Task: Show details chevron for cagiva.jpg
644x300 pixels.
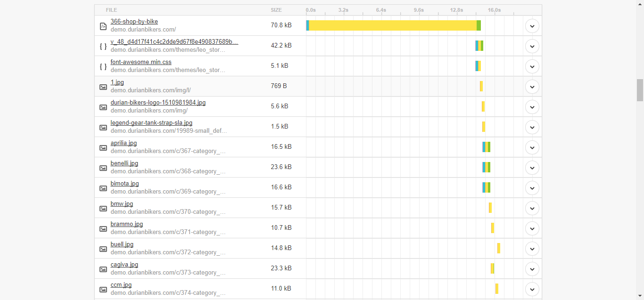Action: 532,269
